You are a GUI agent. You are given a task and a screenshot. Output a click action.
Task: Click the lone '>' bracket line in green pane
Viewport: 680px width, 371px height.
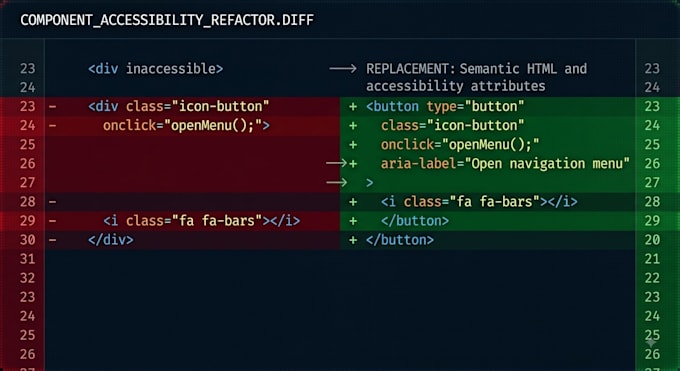[x=369, y=183]
